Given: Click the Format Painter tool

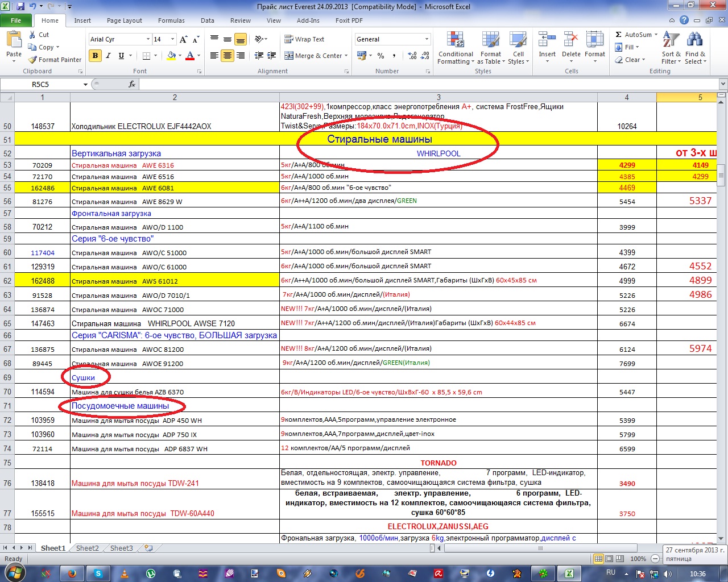Looking at the screenshot, I should pos(55,60).
